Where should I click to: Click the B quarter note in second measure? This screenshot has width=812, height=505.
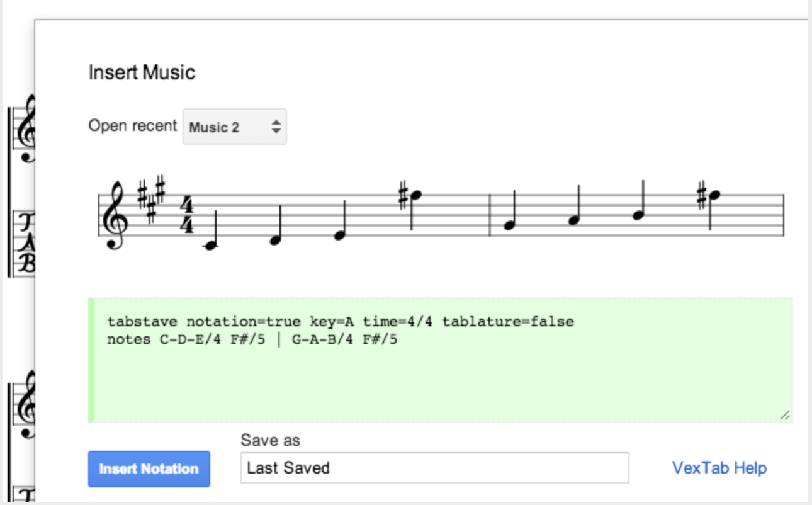coord(638,214)
